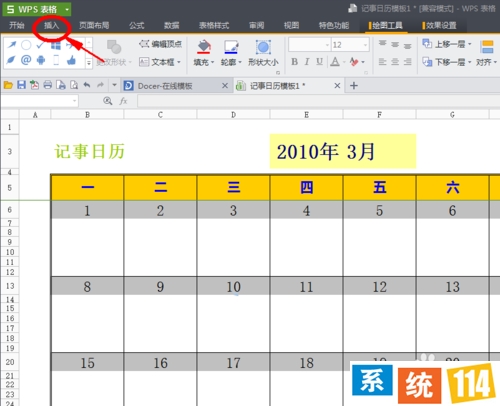Screen dimensions: 500x406
Task: Click the name box field
Action: (40, 101)
